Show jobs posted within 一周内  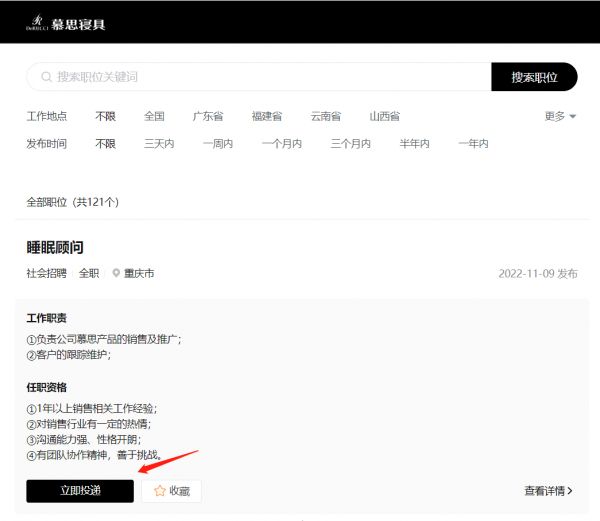click(217, 144)
